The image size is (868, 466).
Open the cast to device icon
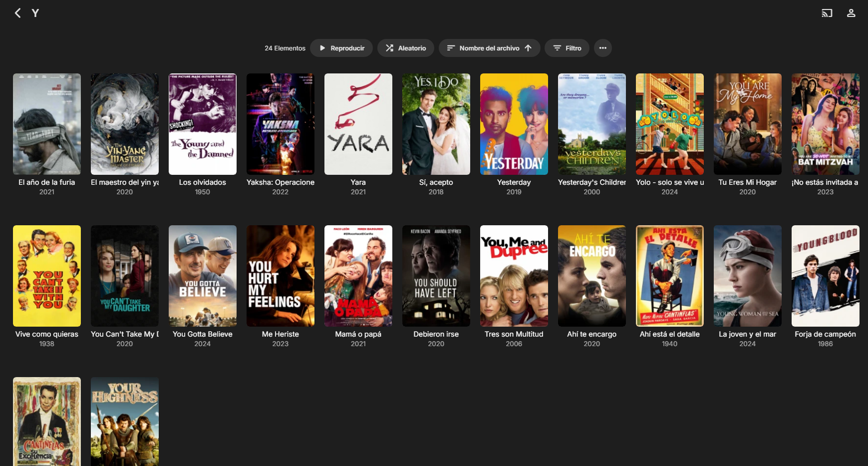tap(827, 13)
